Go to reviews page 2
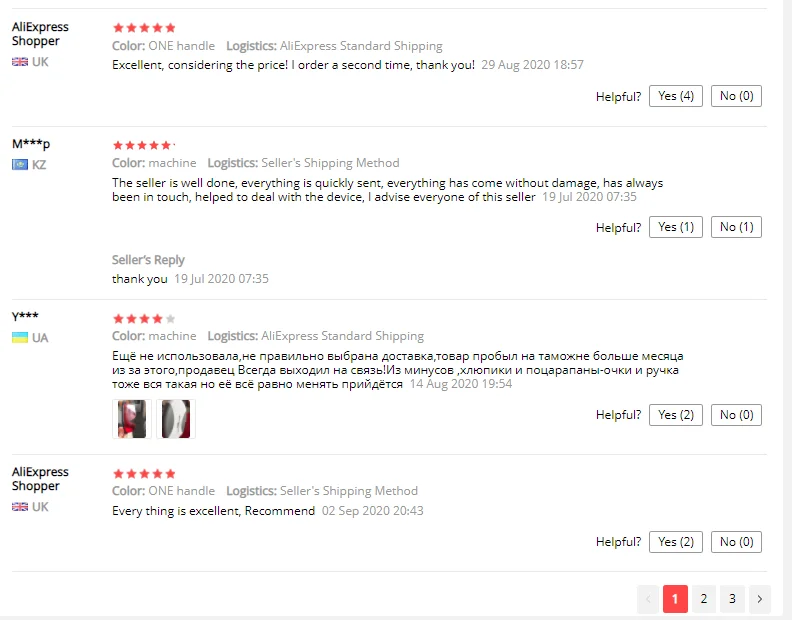This screenshot has height=620, width=792. [x=704, y=599]
